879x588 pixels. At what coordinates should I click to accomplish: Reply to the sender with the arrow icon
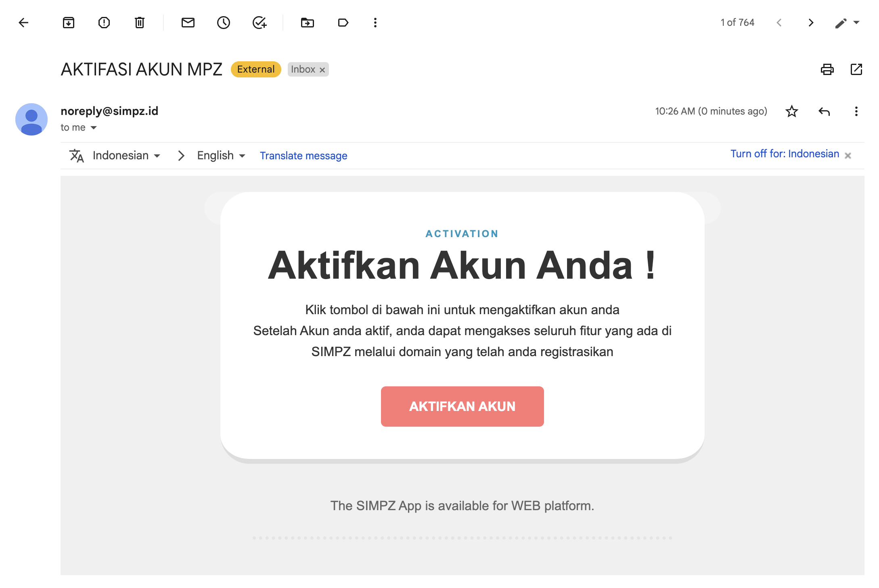tap(824, 111)
